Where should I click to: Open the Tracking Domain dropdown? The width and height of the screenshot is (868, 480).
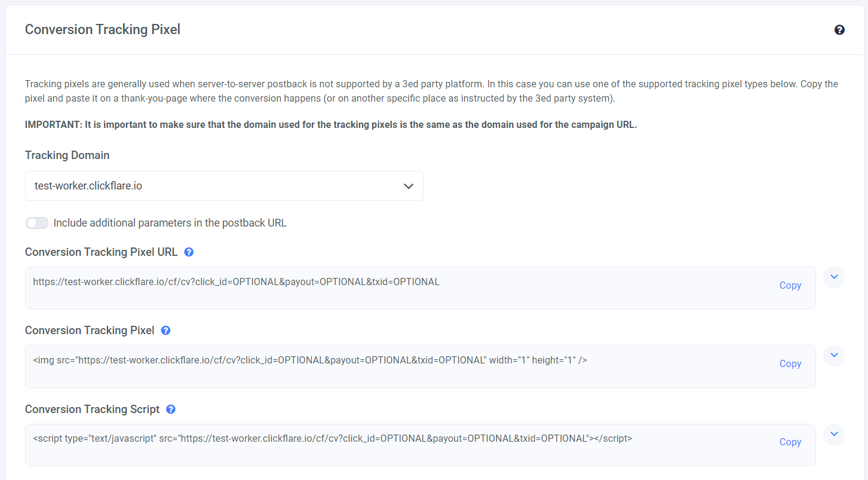[224, 186]
